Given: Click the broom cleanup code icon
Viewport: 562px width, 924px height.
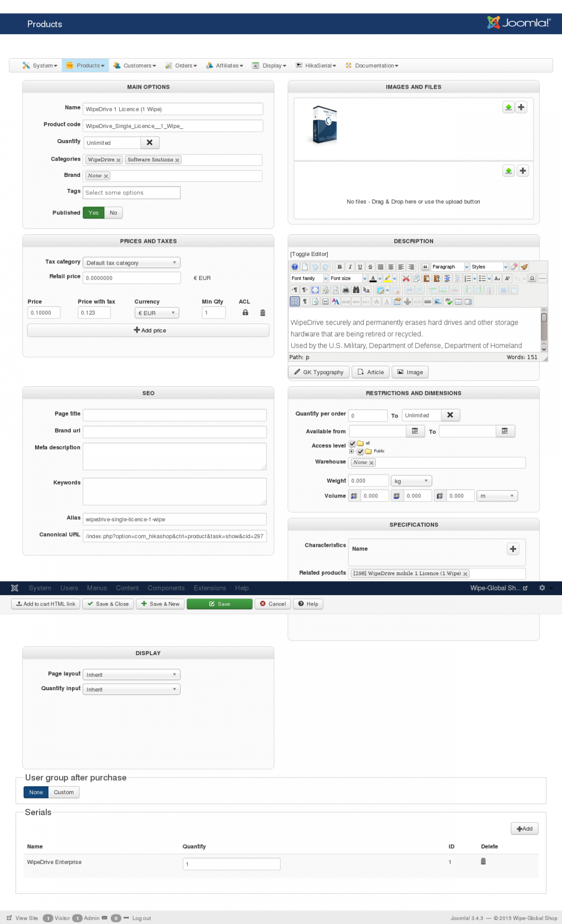Looking at the screenshot, I should [x=524, y=267].
